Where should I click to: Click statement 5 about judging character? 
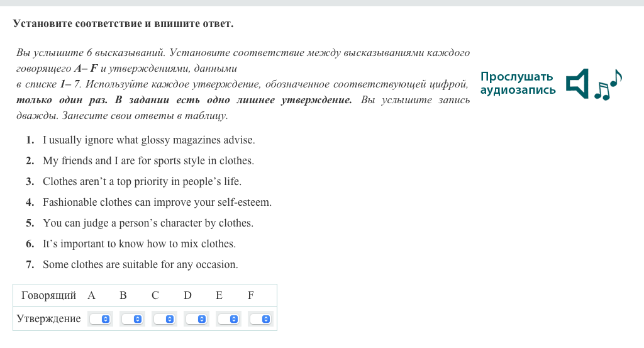[148, 223]
